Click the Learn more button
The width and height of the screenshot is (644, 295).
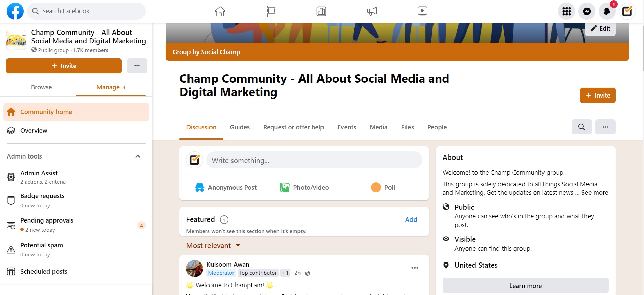click(x=526, y=286)
